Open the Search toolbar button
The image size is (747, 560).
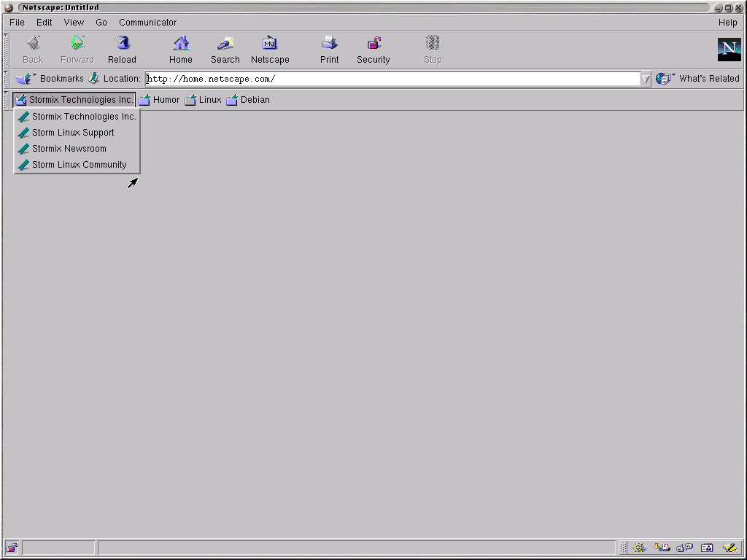pyautogui.click(x=225, y=50)
